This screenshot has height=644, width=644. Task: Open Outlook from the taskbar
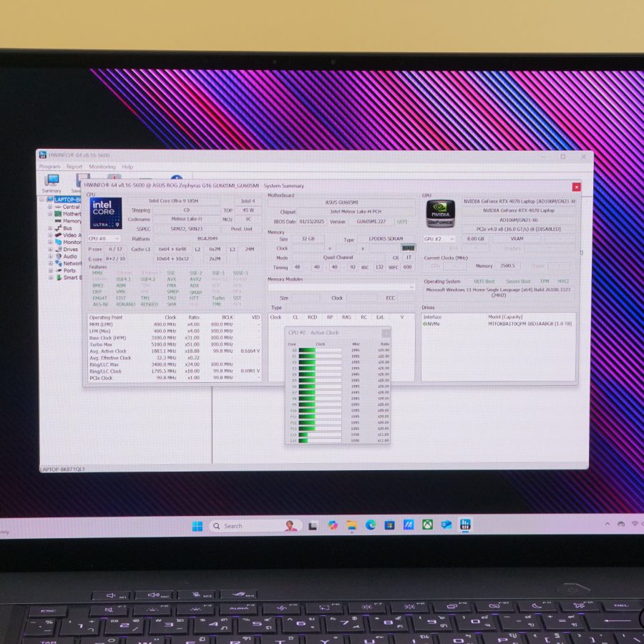pos(447,525)
